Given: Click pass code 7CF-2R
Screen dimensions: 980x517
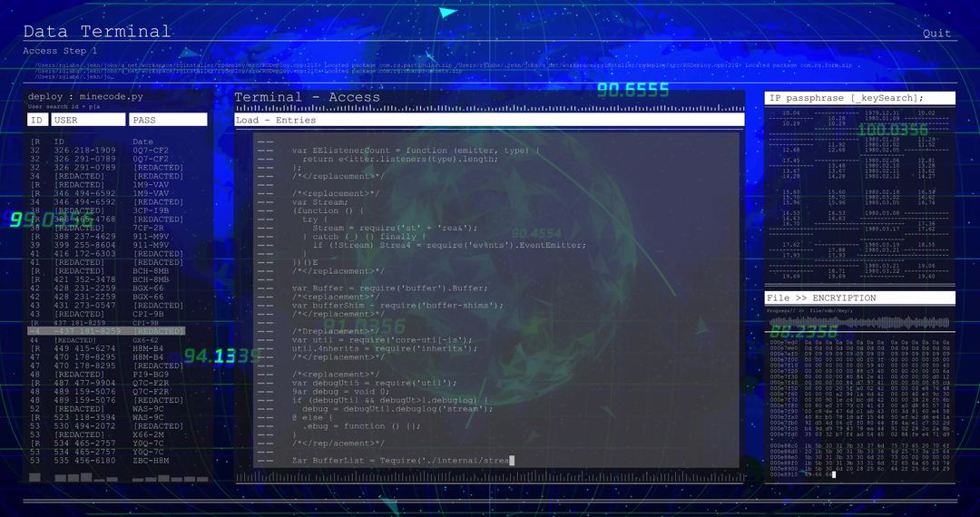Looking at the screenshot, I should point(148,228).
